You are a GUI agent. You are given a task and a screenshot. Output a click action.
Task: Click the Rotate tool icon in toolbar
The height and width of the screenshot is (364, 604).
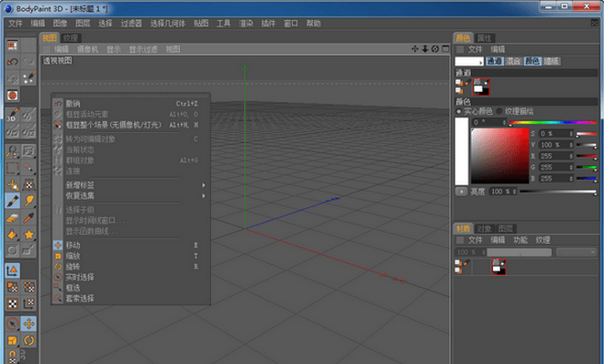tap(28, 340)
